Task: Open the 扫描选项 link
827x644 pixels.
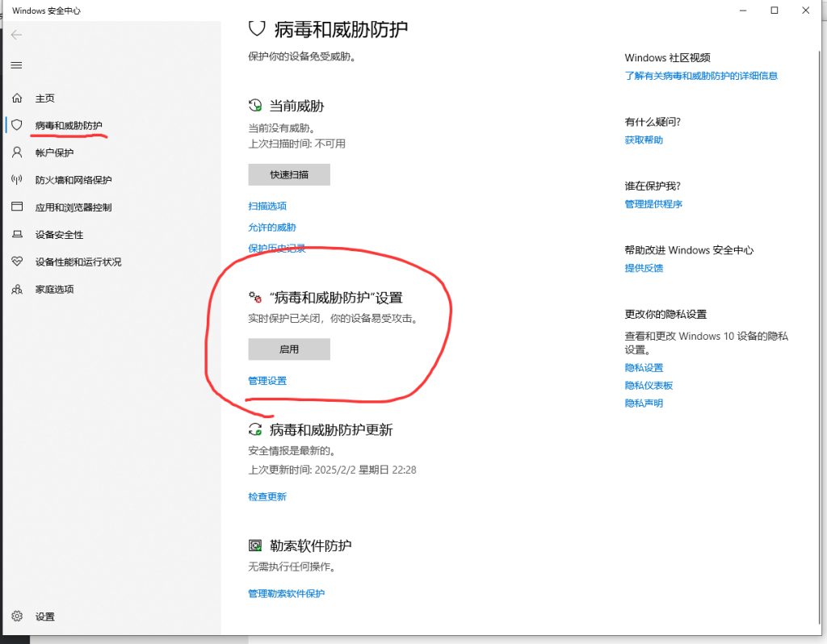Action: pos(267,206)
